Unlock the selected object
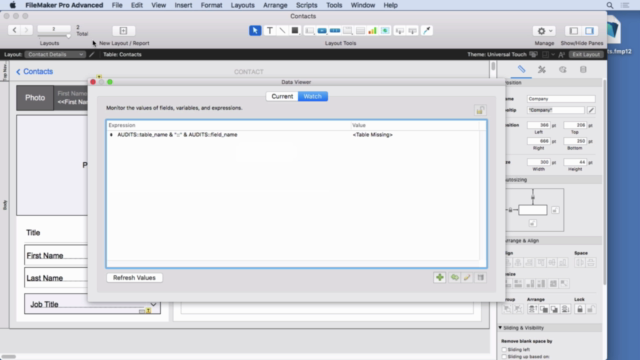This screenshot has width=640, height=360. (x=591, y=309)
